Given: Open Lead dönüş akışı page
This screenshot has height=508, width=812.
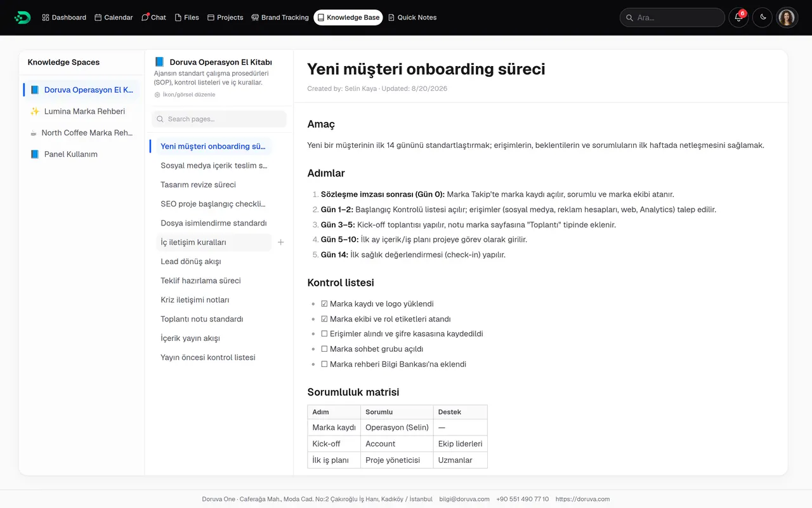Looking at the screenshot, I should (213, 261).
